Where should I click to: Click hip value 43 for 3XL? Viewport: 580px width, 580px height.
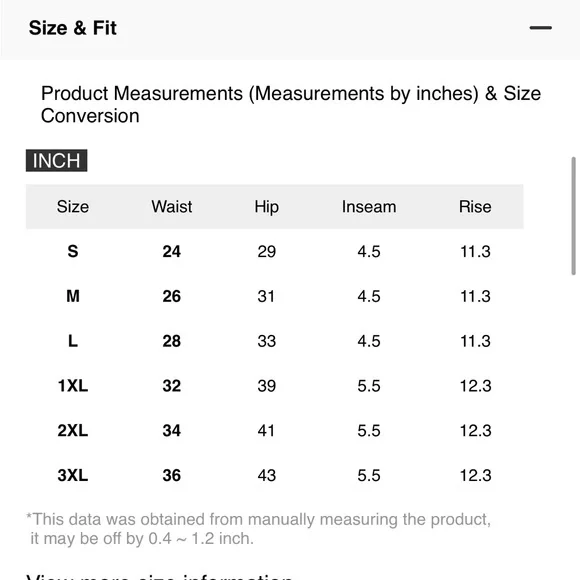(267, 475)
